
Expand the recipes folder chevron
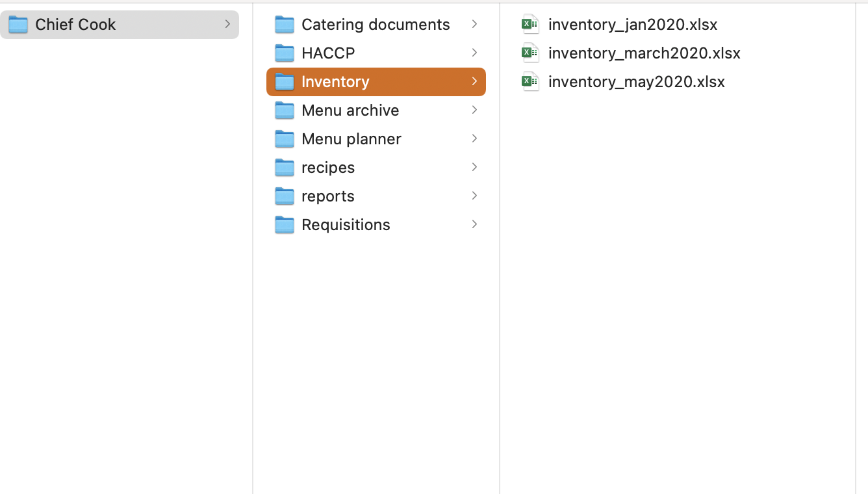[474, 167]
